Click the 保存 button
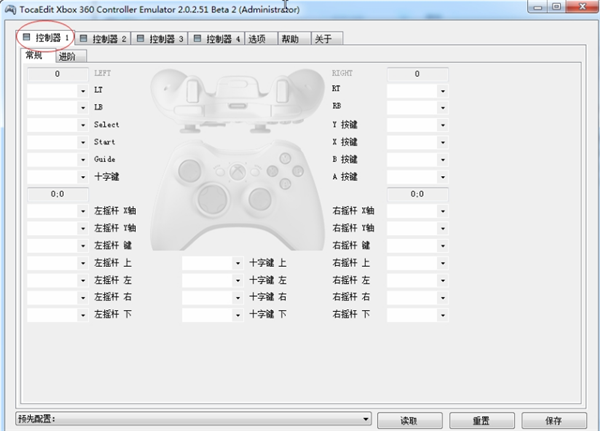 [554, 421]
